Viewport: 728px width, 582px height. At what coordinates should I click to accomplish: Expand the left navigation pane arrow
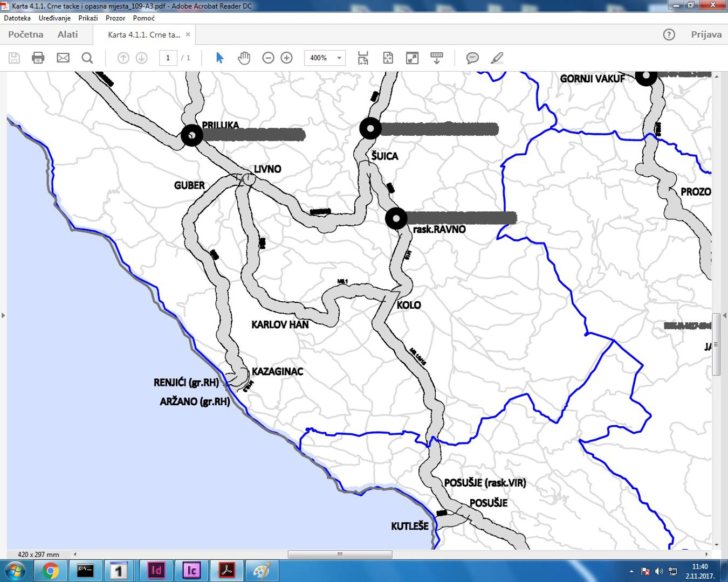tap(3, 315)
